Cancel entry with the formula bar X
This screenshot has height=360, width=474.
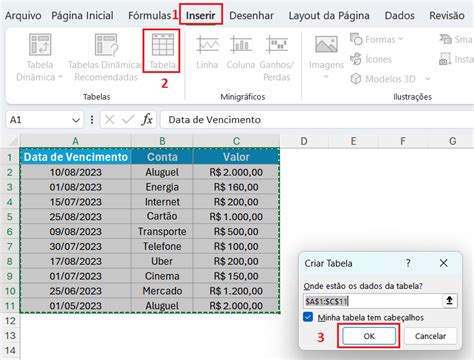(109, 119)
